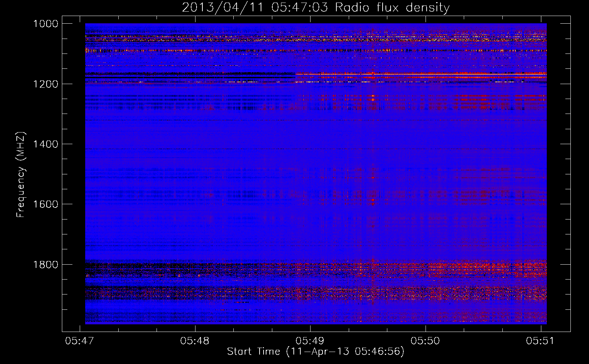Click the 05:48 time tick label
The width and height of the screenshot is (589, 364).
coord(195,341)
